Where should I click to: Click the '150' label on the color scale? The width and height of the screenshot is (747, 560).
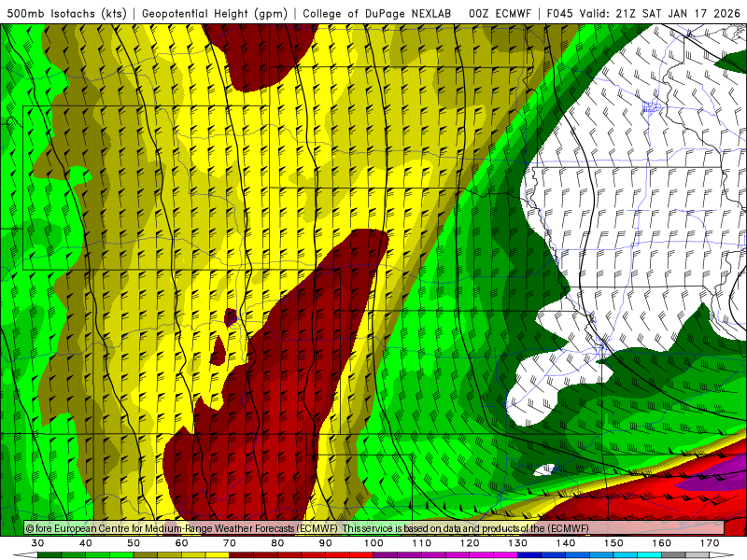pos(614,543)
